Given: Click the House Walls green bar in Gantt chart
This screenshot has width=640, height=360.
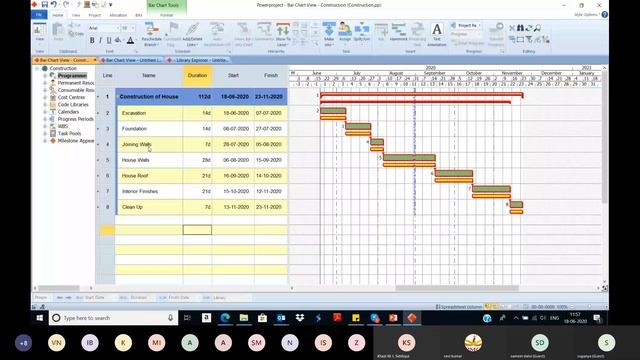Looking at the screenshot, I should click(x=409, y=158).
